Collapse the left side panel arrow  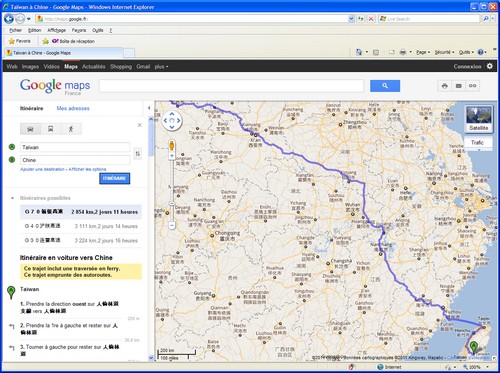(x=149, y=108)
